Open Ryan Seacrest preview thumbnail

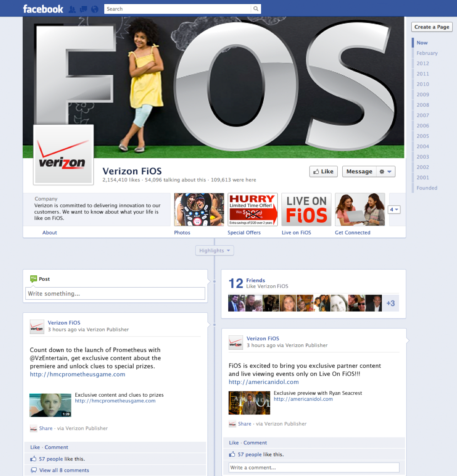coord(249,403)
